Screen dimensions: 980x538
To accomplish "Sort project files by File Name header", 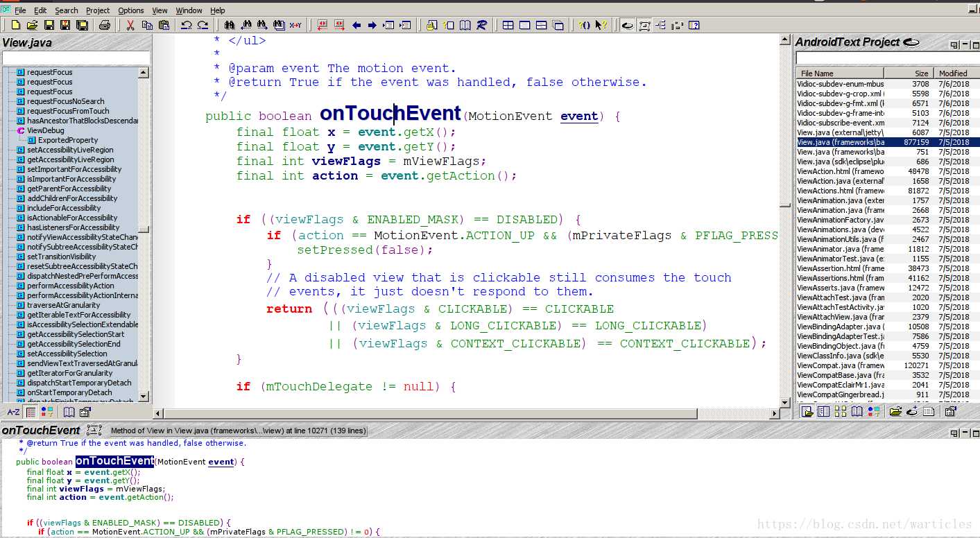I will point(840,73).
